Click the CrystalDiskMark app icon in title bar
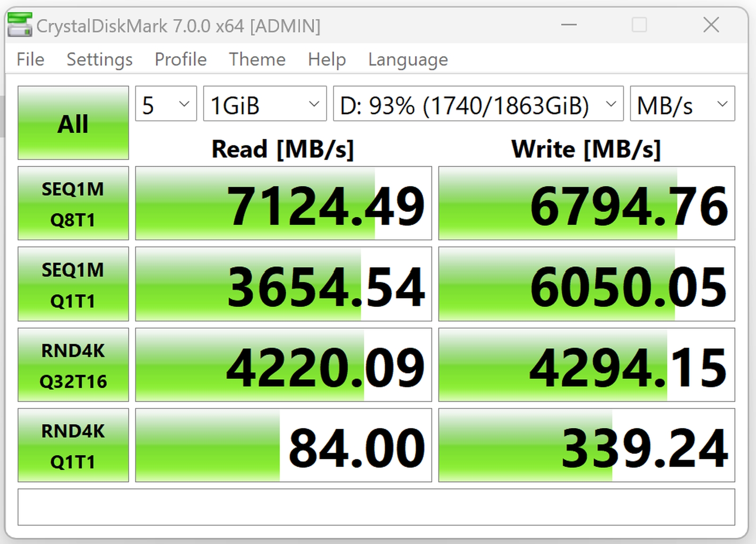 click(x=20, y=25)
